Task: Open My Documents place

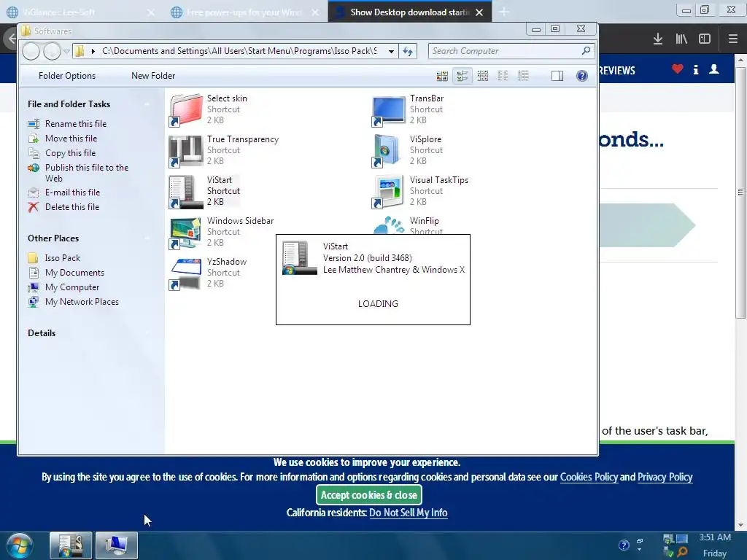Action: [x=75, y=273]
